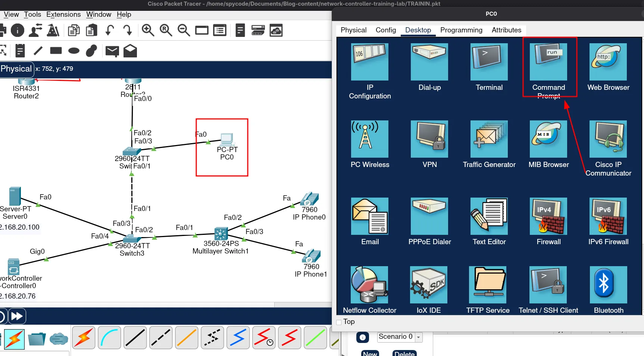
Task: Click the Zoom In magnifier icon
Action: 148,30
